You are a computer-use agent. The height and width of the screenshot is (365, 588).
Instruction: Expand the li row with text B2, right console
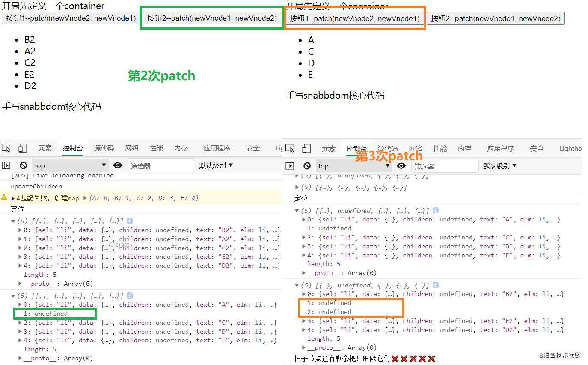coord(304,294)
